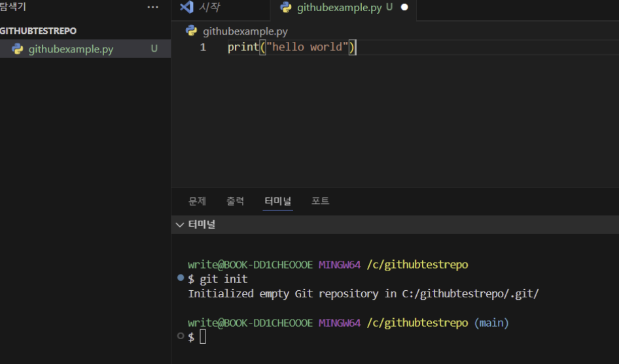This screenshot has width=619, height=364.
Task: Click the terminal cursor input
Action: pos(203,337)
